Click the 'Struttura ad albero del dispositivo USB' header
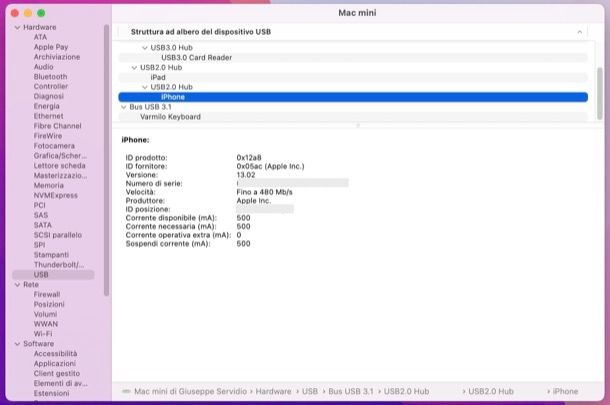610x405 pixels. point(201,32)
